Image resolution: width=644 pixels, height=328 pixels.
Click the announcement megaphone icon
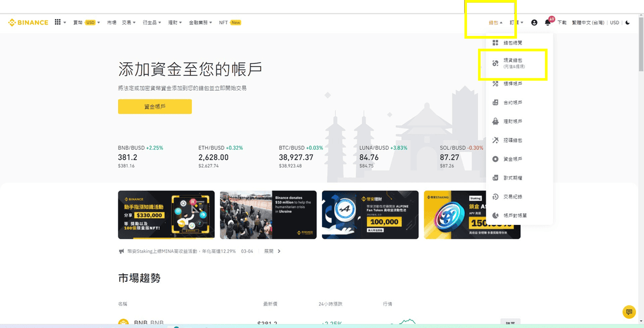(122, 251)
